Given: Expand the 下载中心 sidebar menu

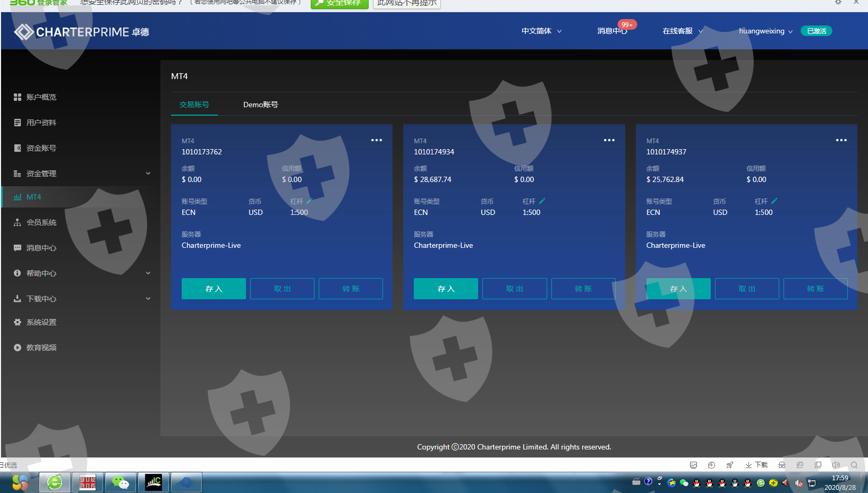Looking at the screenshot, I should click(x=148, y=299).
